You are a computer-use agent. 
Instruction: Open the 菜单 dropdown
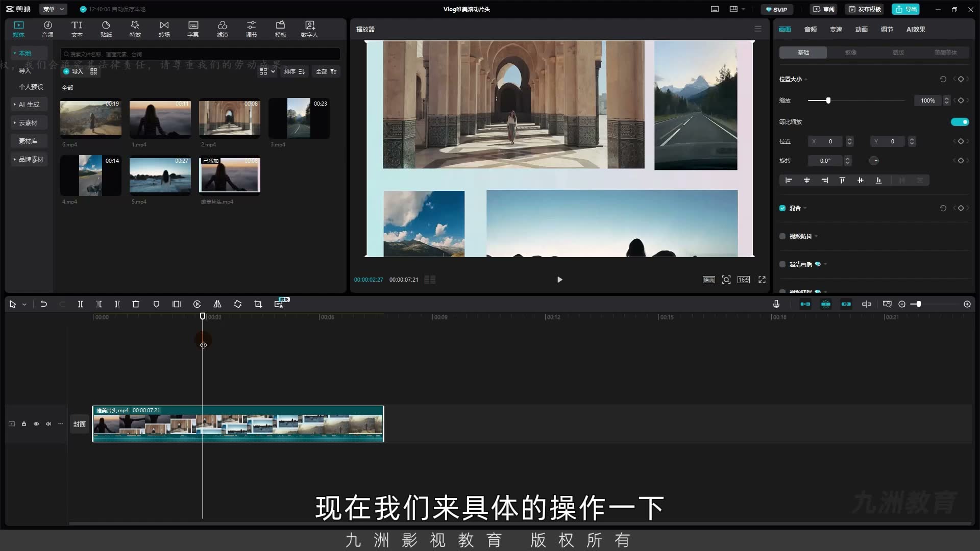pos(54,9)
